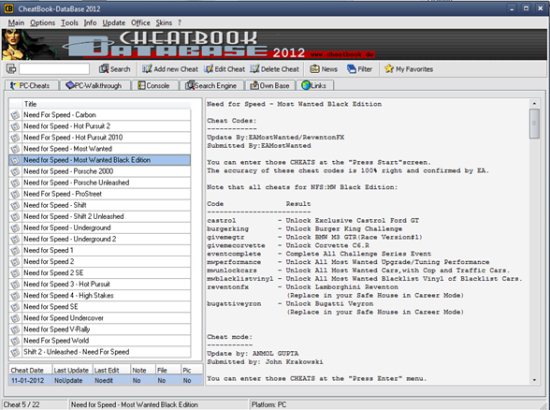
Task: Select Need for Speed SE title
Action: coord(51,307)
